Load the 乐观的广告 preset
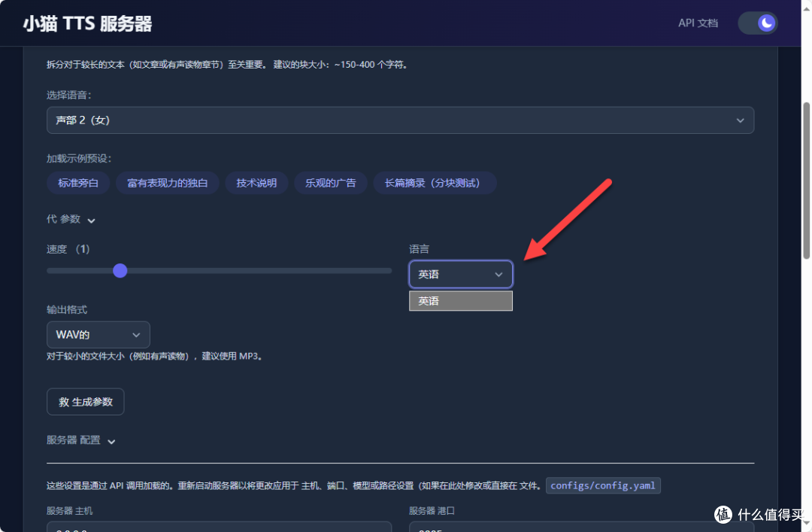812x532 pixels. (330, 183)
